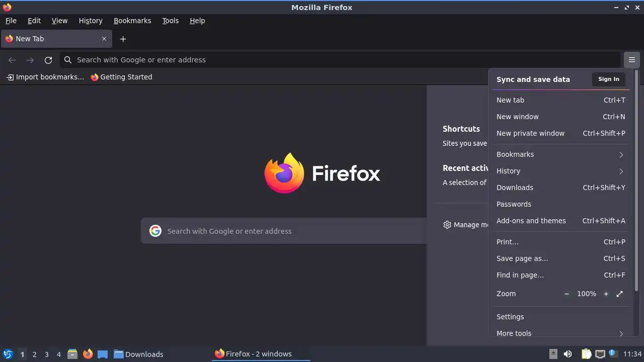Choose Print in the app menu

pyautogui.click(x=560, y=242)
